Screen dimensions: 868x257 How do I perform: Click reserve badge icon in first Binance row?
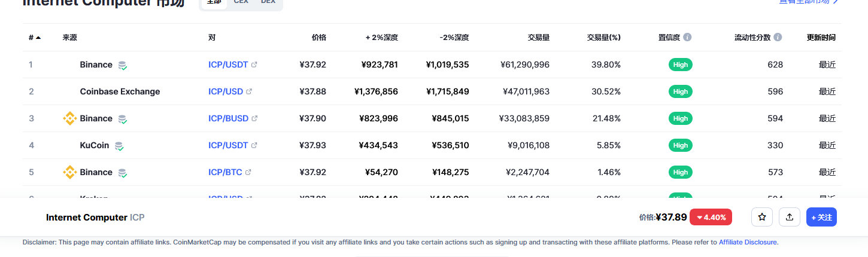122,65
